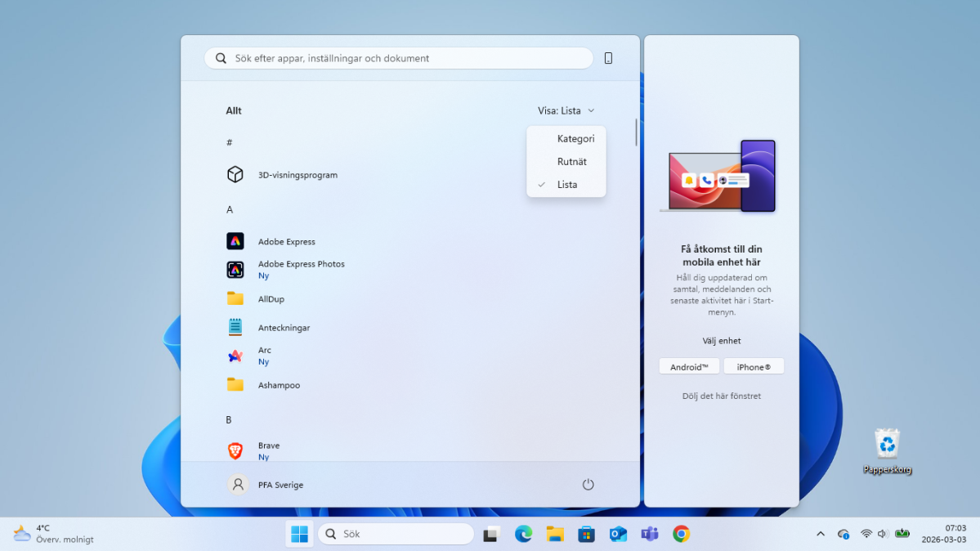
Task: Open Google Chrome from the taskbar
Action: (681, 534)
